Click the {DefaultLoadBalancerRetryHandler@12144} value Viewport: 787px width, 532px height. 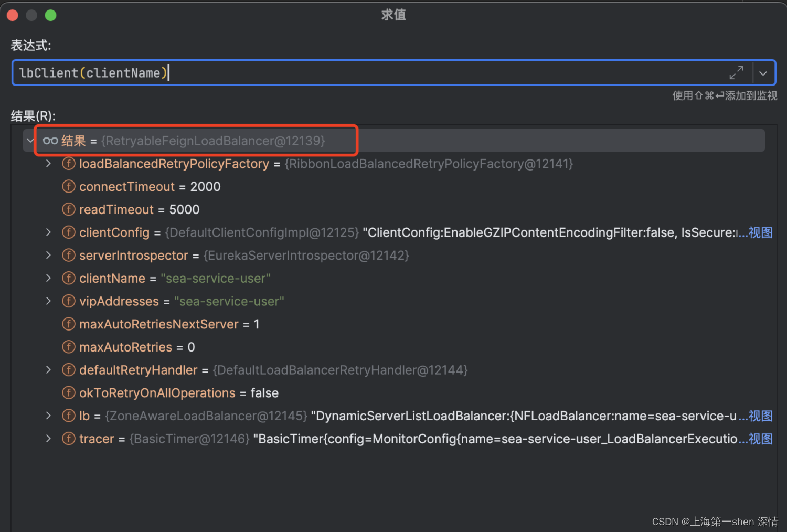(x=340, y=370)
